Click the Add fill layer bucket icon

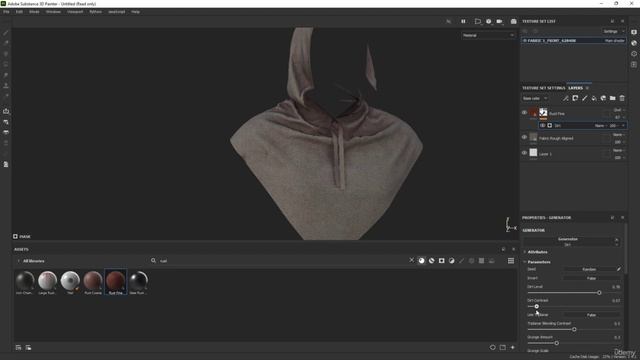(x=594, y=98)
